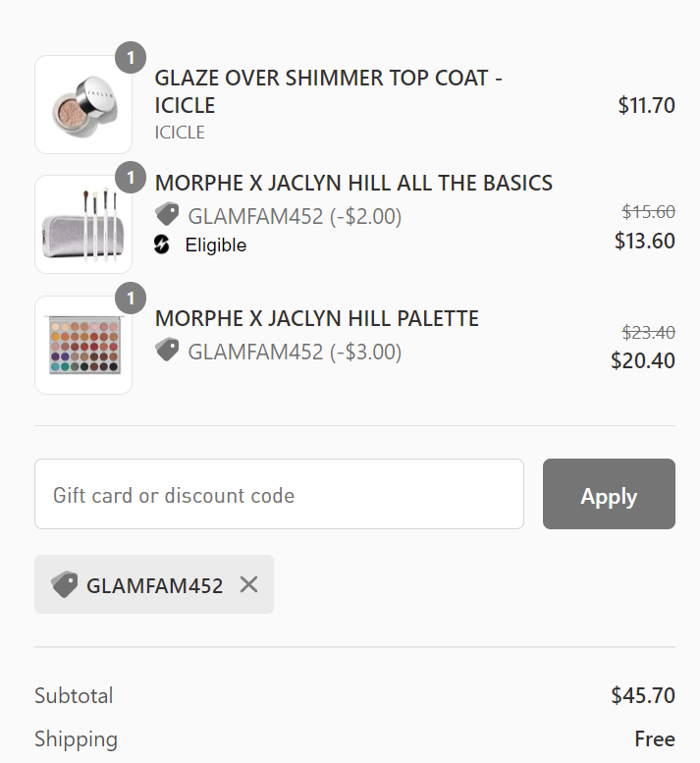The width and height of the screenshot is (700, 763).
Task: Click the discount tag icon under Jaclyn Hill Palette
Action: 167,350
